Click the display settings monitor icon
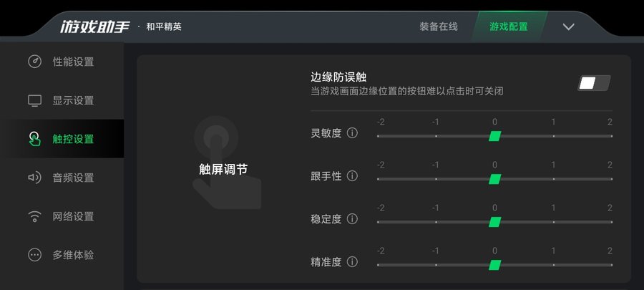This screenshot has height=290, width=644. click(34, 100)
